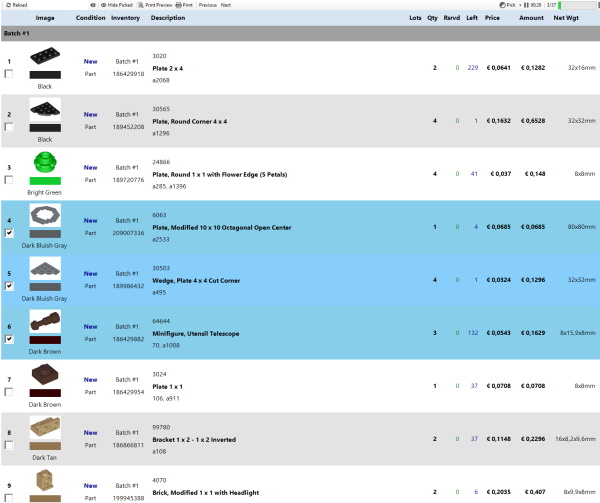
Task: Click the Description column header
Action: [168, 18]
